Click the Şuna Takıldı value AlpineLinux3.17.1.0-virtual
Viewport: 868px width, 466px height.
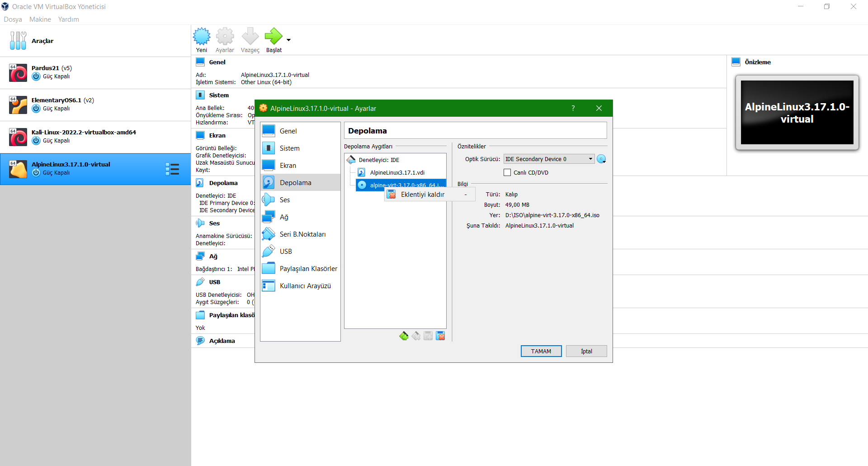click(539, 226)
